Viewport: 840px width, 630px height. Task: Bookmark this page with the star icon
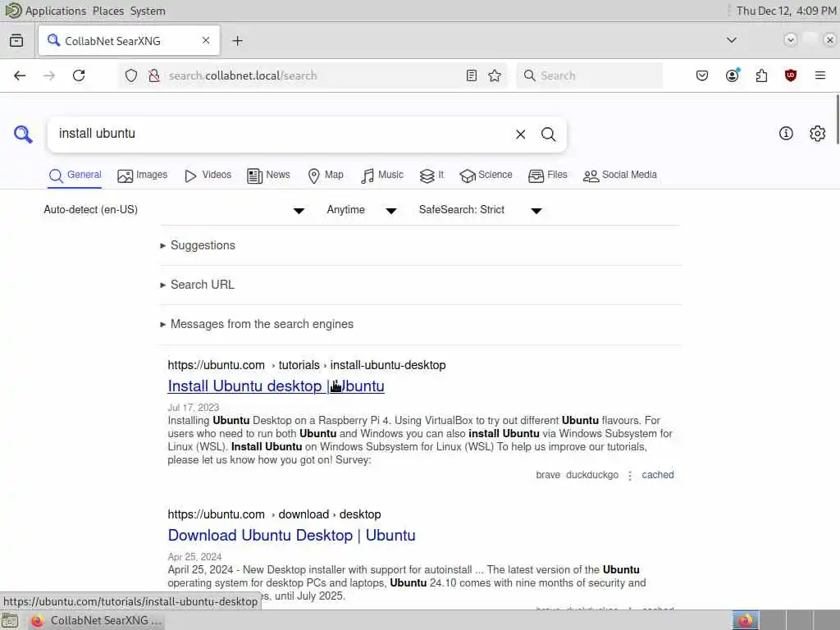click(495, 75)
